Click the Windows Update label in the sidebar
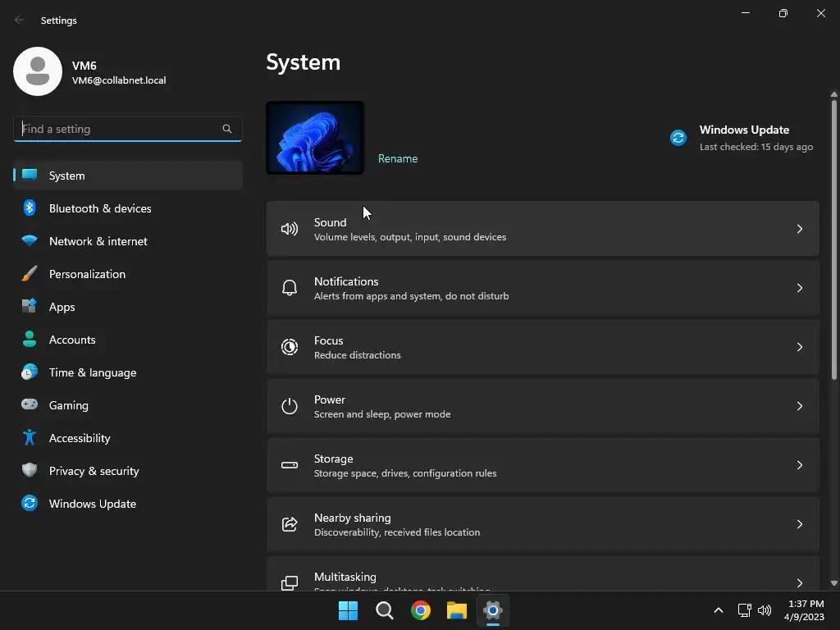 [x=93, y=504]
